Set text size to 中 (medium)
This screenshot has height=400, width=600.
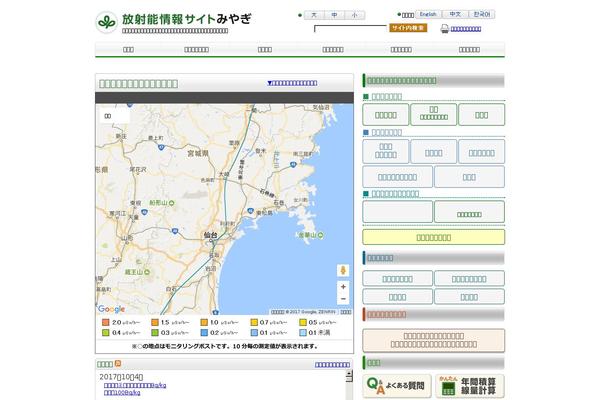tap(334, 15)
